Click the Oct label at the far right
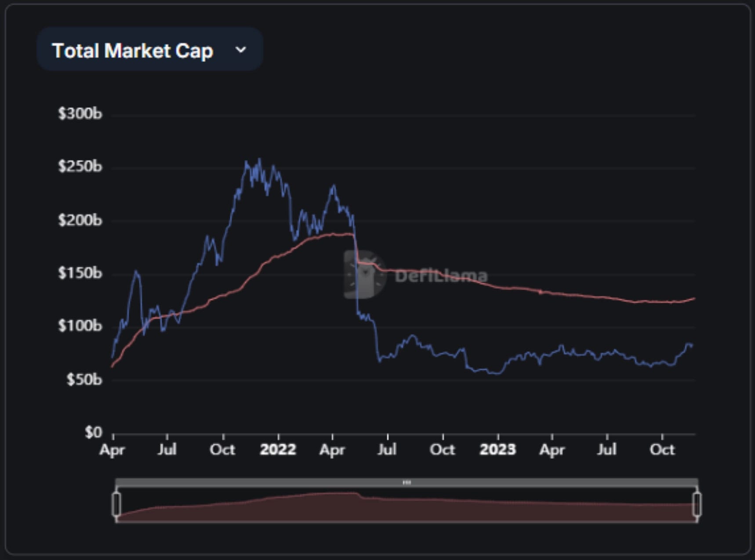The image size is (755, 560). [x=663, y=450]
